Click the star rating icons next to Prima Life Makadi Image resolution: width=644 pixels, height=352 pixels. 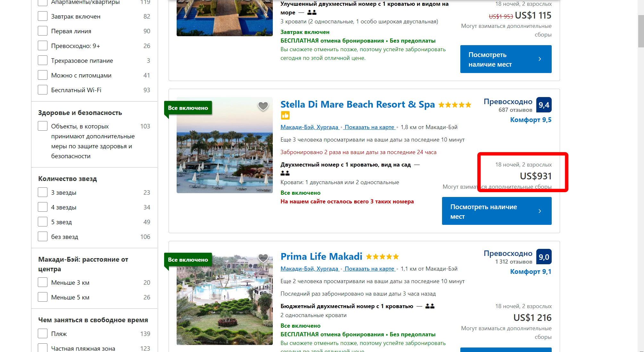tap(382, 257)
